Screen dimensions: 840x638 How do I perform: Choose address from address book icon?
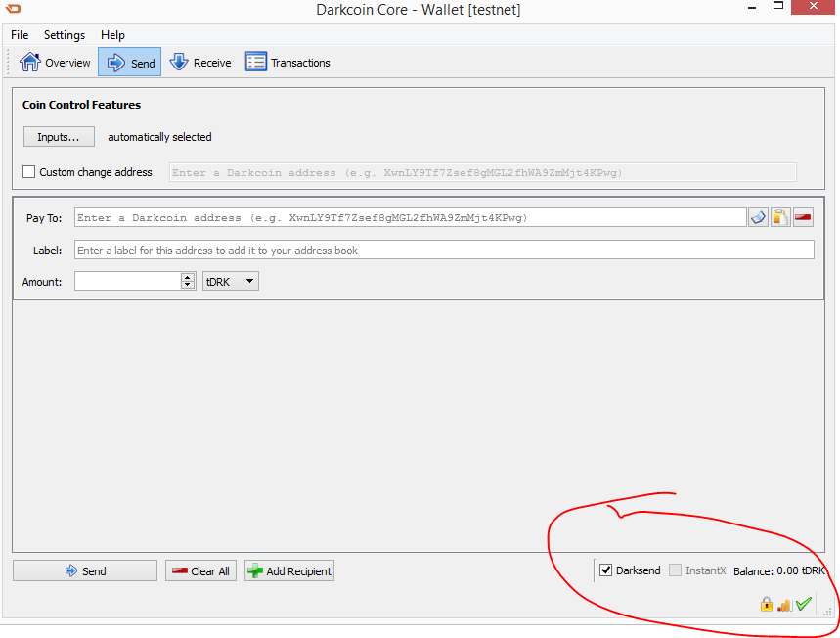[758, 217]
